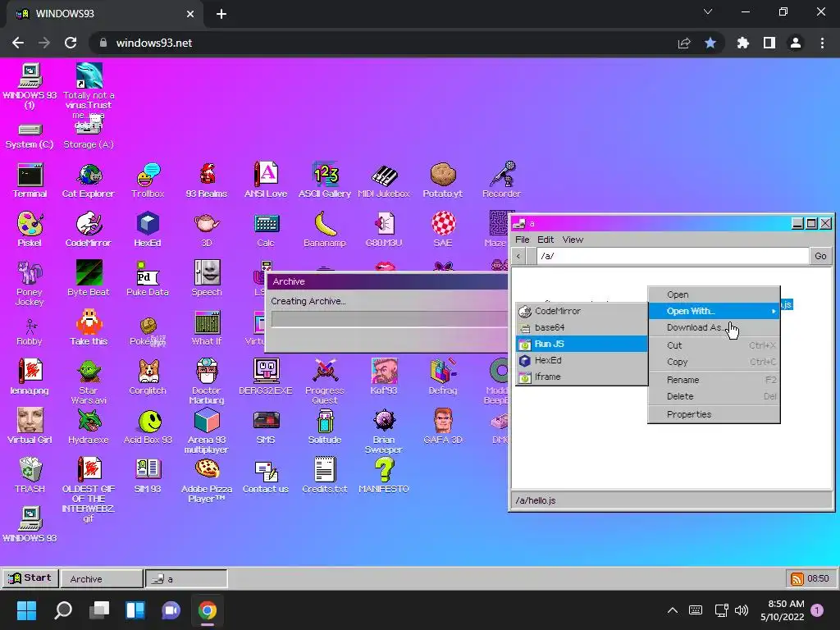This screenshot has height=630, width=840.
Task: Choose Cut from the context menu
Action: 714,345
